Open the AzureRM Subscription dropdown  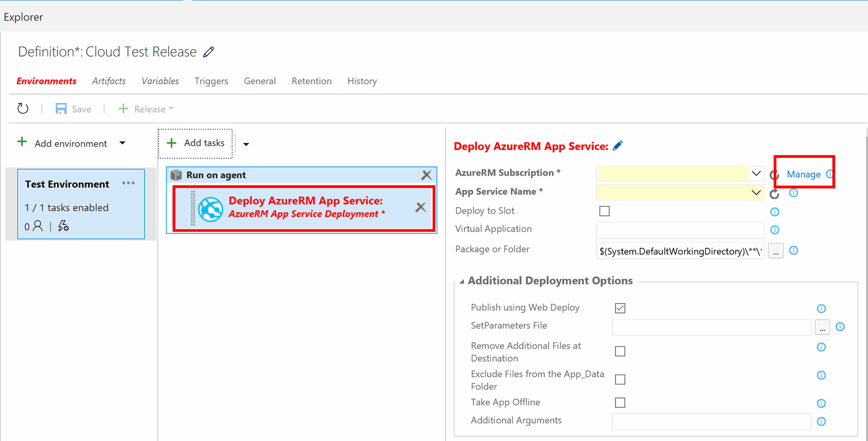tap(756, 173)
